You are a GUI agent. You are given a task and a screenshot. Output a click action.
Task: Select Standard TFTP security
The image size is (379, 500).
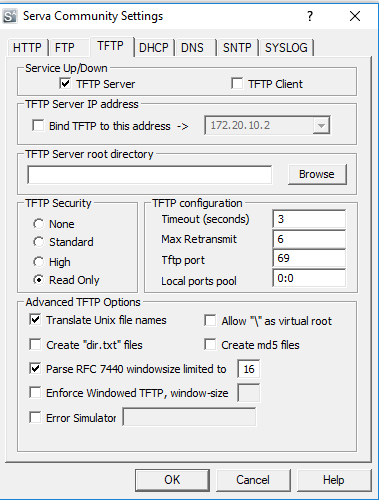(39, 242)
